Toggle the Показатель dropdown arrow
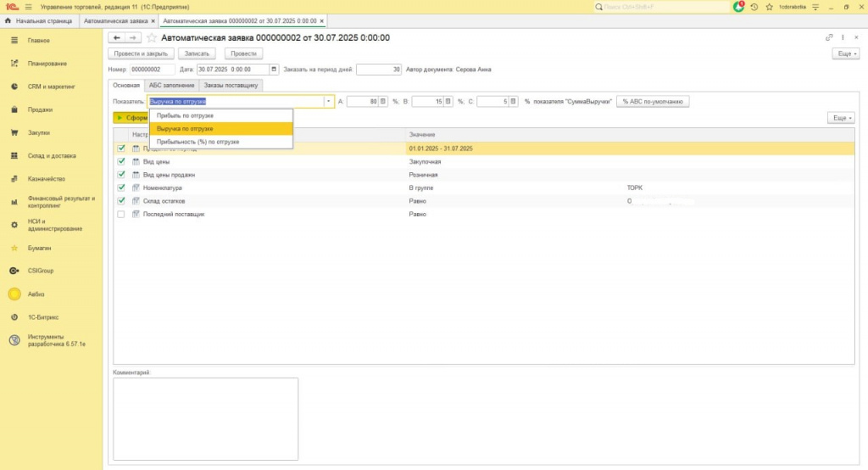The height and width of the screenshot is (470, 868). tap(328, 102)
